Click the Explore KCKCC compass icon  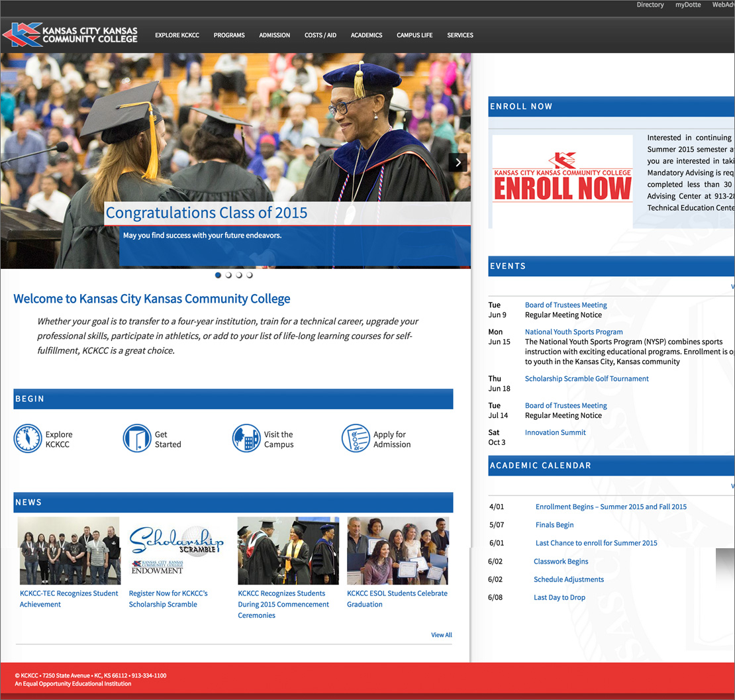point(28,438)
